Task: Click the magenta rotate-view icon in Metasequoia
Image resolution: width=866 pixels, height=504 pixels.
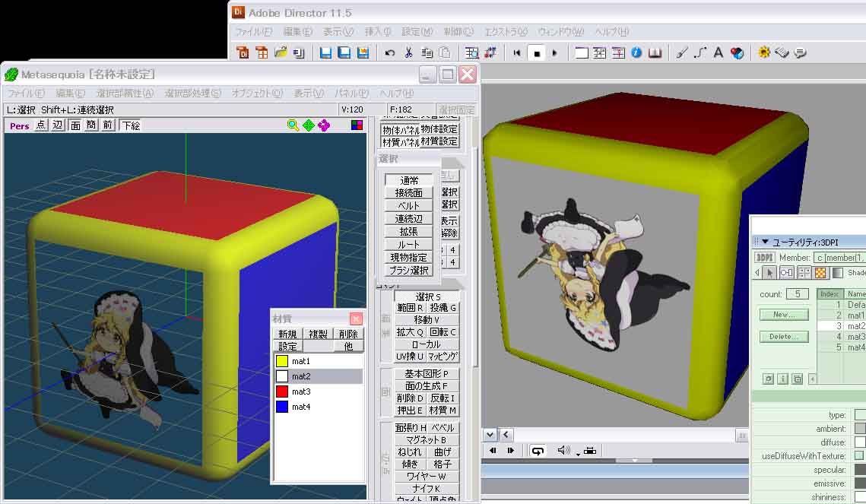Action: [324, 125]
